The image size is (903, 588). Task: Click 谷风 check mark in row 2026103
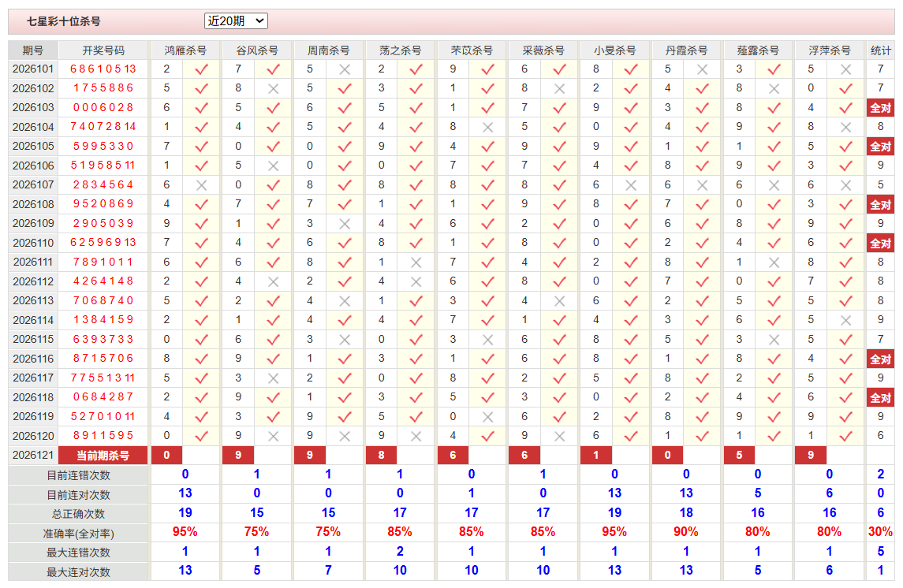(x=273, y=107)
